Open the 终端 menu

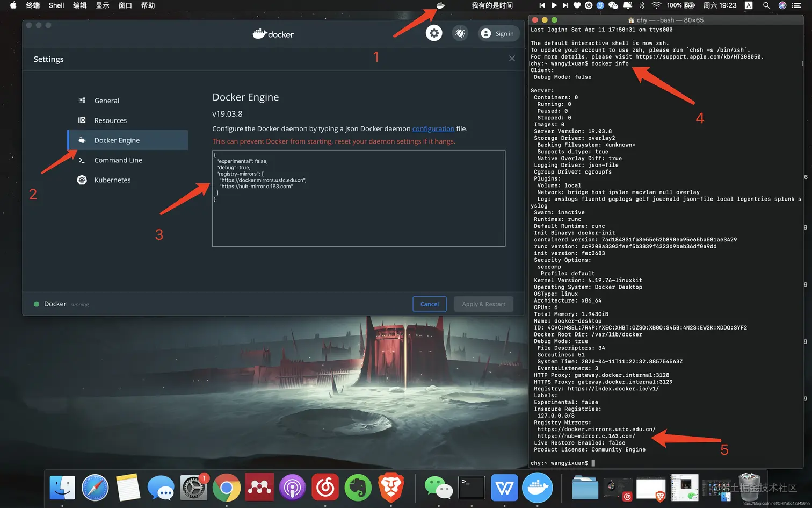click(x=33, y=5)
